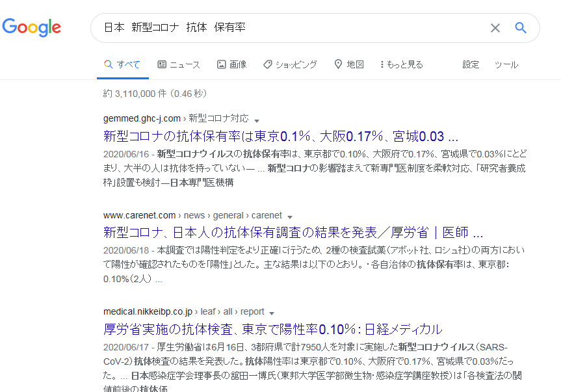
Task: Switch to the ニュース tab
Action: pos(179,64)
